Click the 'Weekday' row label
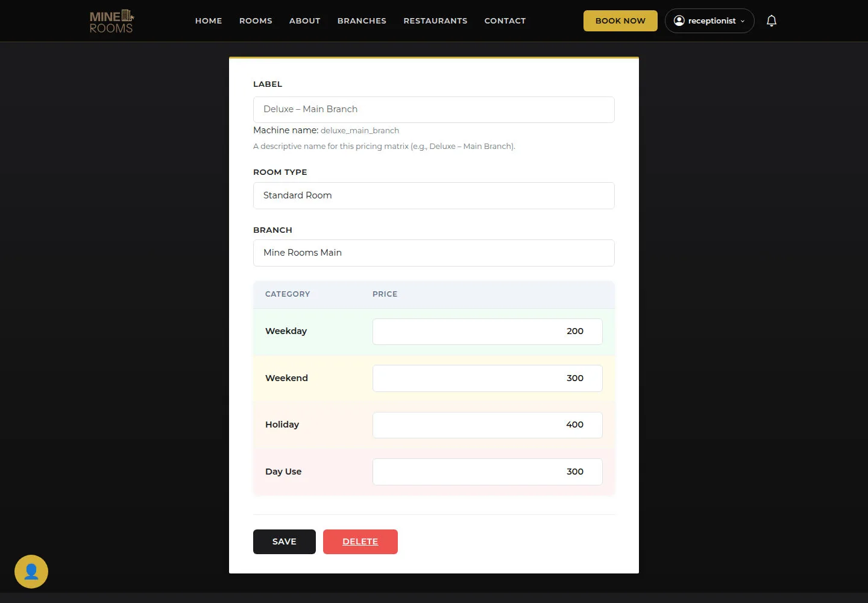This screenshot has width=868, height=603. 286,331
